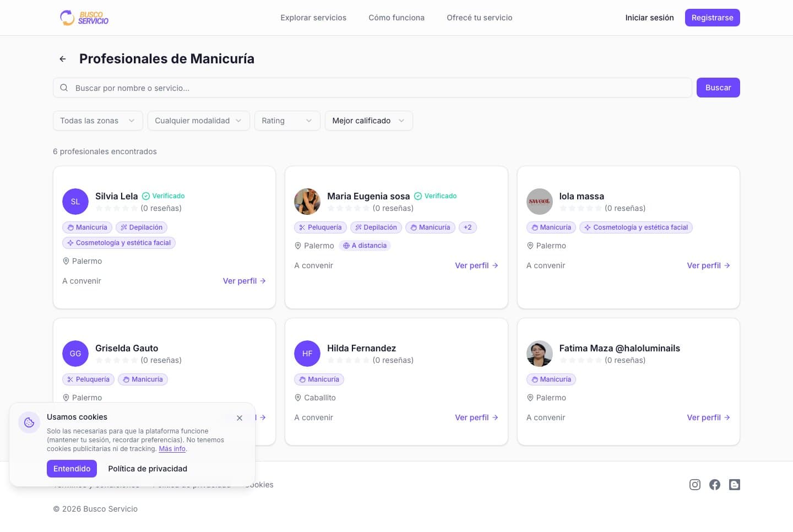This screenshot has width=793, height=532.
Task: Open Fatima Maza's profile photo
Action: tap(540, 354)
